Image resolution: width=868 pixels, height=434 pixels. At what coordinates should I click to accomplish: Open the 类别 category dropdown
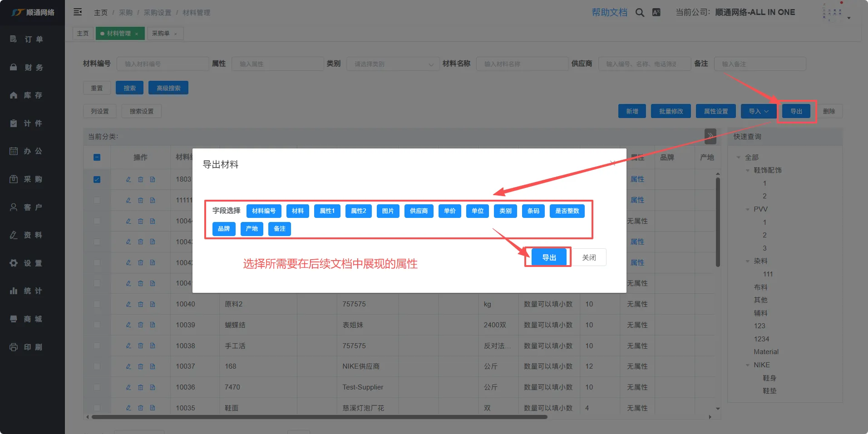(393, 64)
